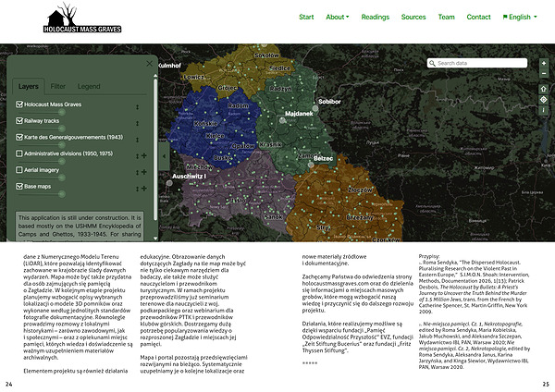This screenshot has width=555, height=392.
Task: Click the Holocaust Mass Graves logo
Action: (82, 18)
